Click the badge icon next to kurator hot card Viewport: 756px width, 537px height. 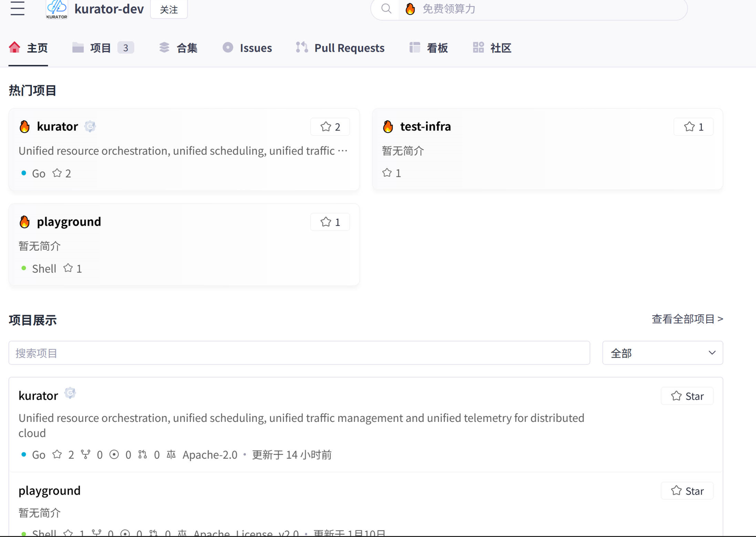click(x=90, y=126)
